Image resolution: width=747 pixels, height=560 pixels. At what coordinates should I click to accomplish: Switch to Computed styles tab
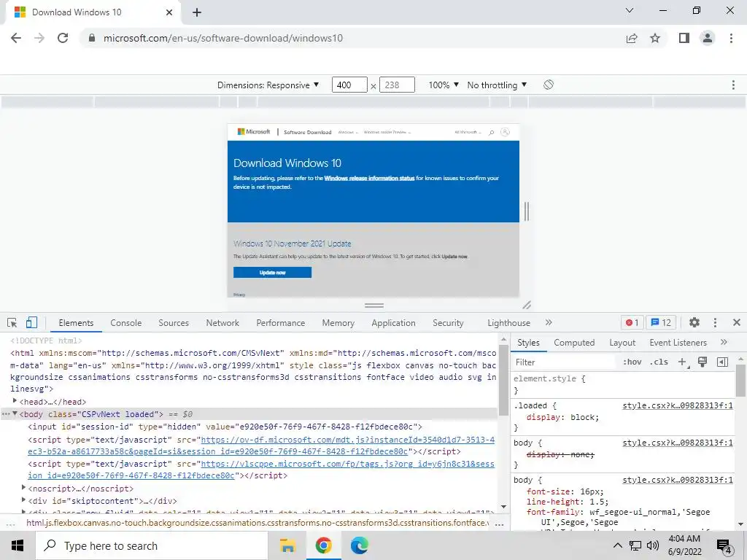tap(574, 343)
